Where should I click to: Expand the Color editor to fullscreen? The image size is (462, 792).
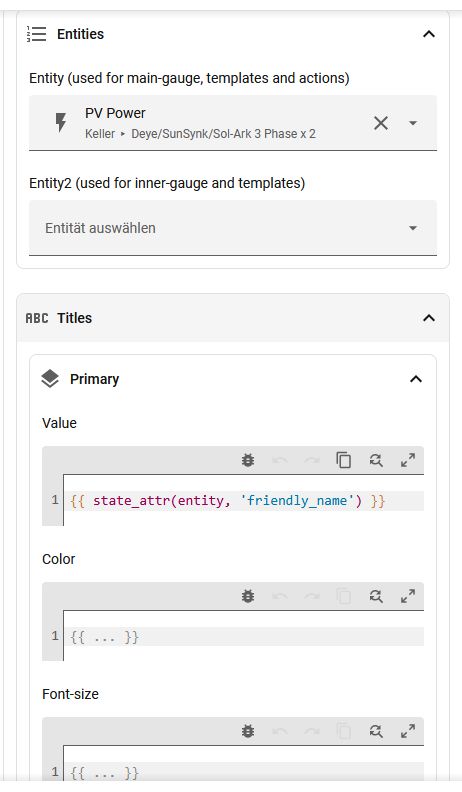[x=408, y=596]
